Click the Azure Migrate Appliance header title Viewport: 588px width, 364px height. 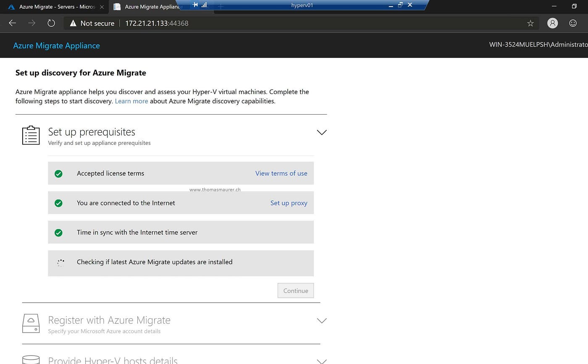pyautogui.click(x=57, y=46)
